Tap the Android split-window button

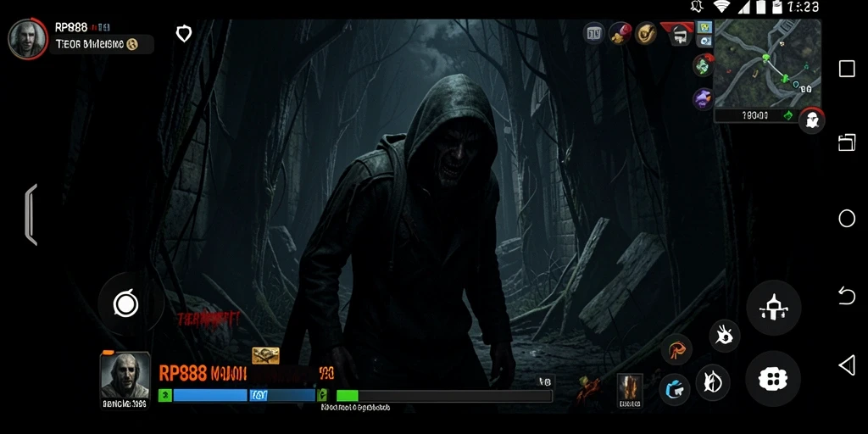[847, 142]
